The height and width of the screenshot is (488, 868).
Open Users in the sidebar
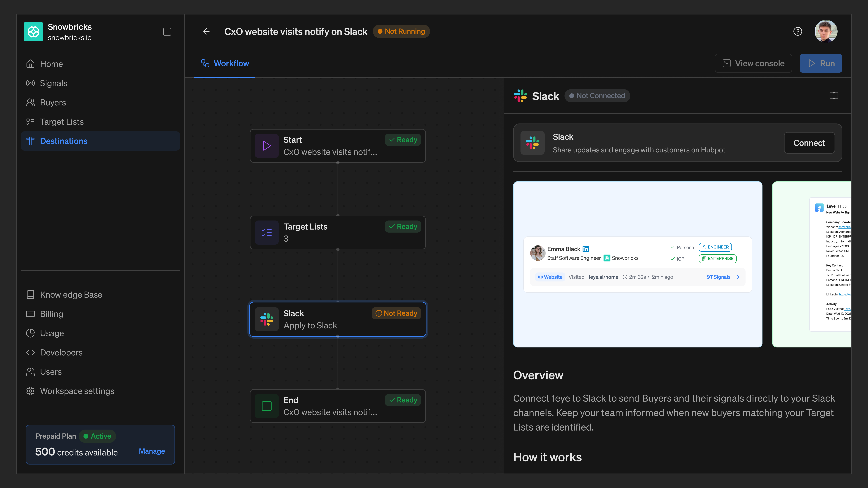point(100,372)
